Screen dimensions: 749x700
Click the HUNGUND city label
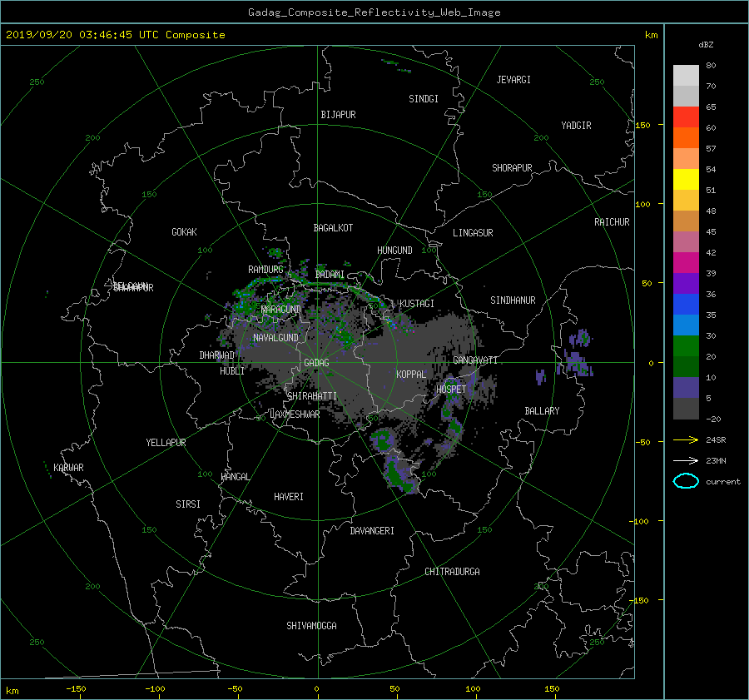click(x=394, y=251)
